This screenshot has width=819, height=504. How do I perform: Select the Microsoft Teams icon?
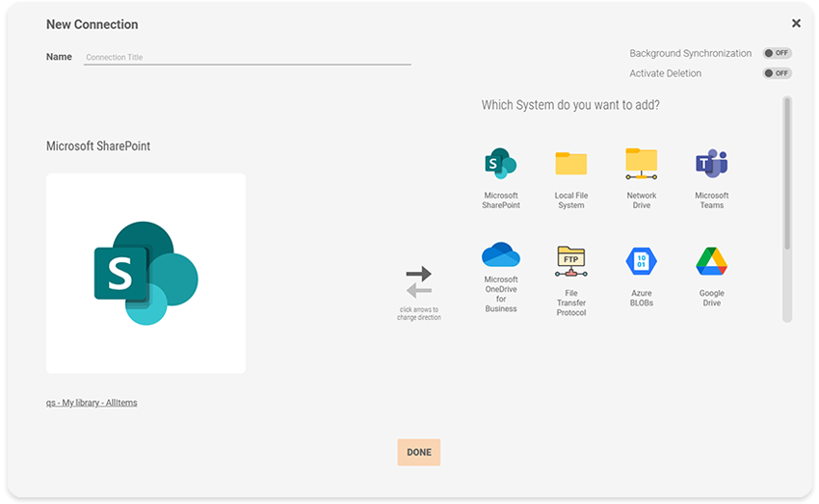click(711, 164)
